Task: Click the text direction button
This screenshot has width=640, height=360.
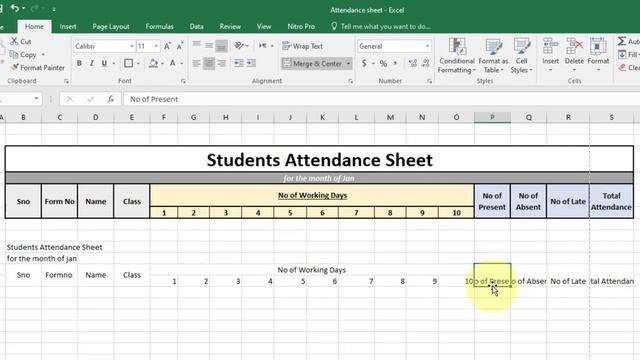Action: [x=262, y=45]
